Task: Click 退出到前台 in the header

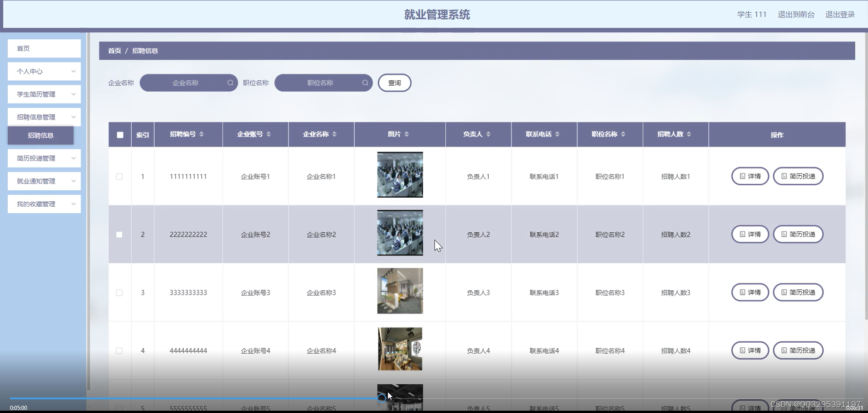Action: click(x=796, y=14)
